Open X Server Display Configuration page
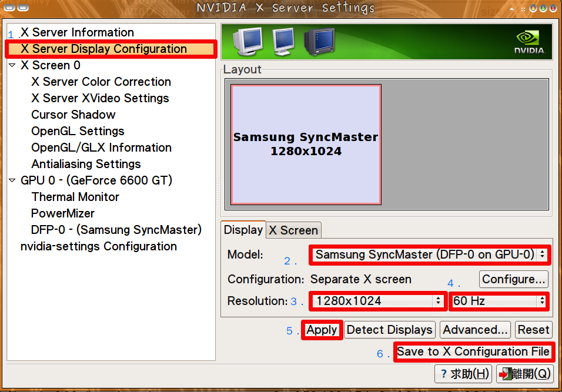This screenshot has width=562, height=392. tap(111, 49)
